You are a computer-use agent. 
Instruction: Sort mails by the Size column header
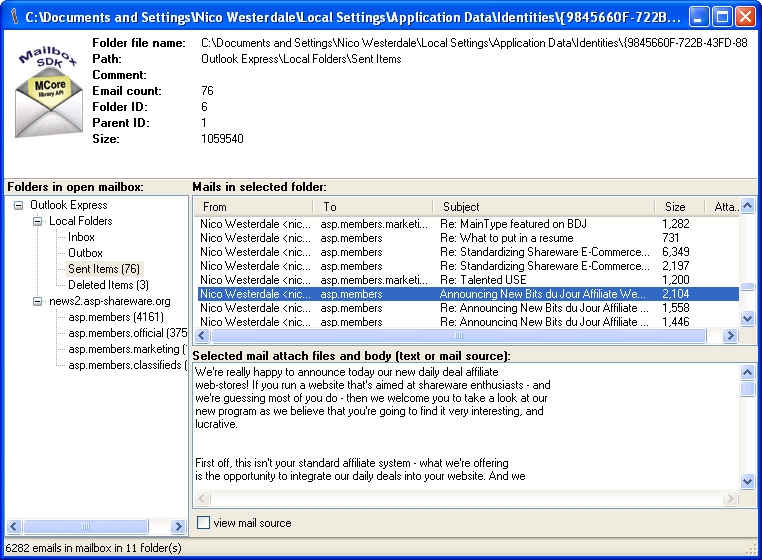679,207
